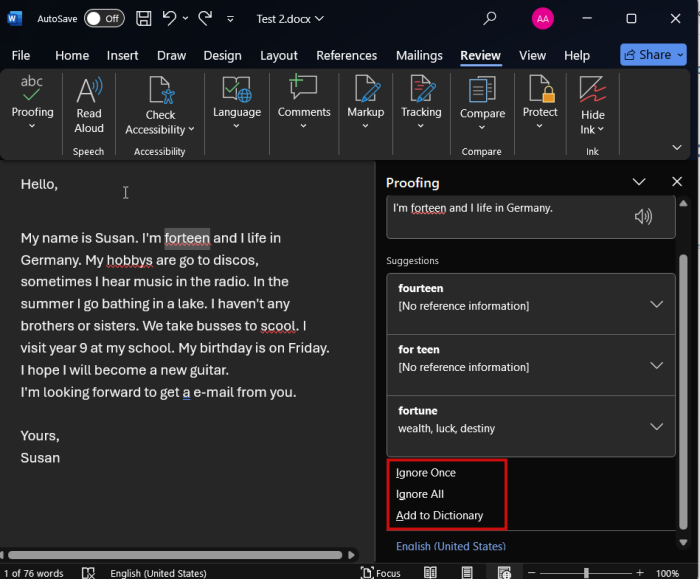Image resolution: width=700 pixels, height=579 pixels.
Task: Open the Hide Ink dropdown arrow
Action: coord(600,129)
